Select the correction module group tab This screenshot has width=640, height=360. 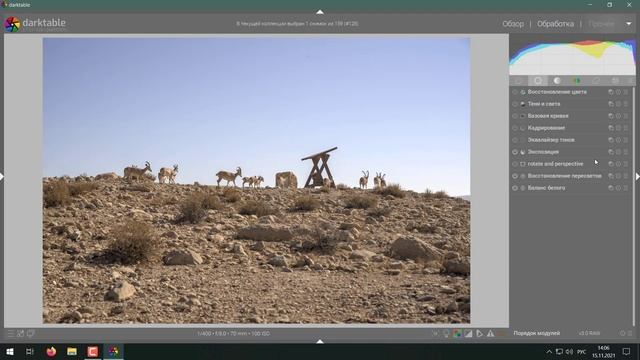pos(596,81)
